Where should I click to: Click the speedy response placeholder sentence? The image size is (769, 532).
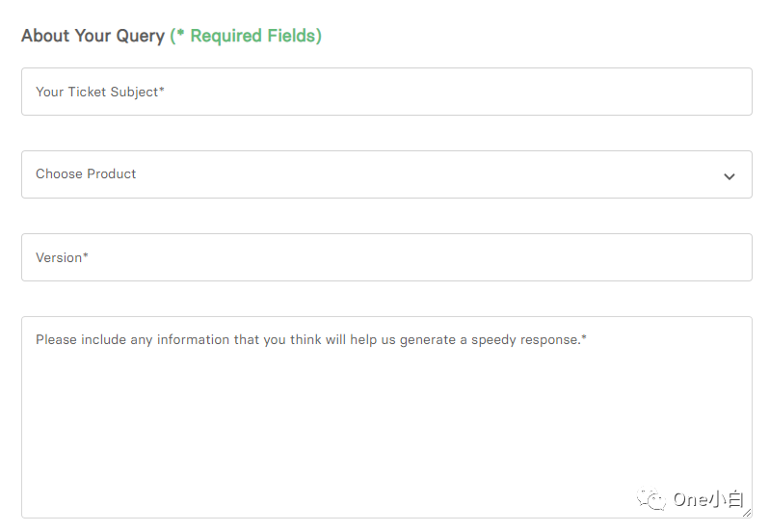pos(308,340)
